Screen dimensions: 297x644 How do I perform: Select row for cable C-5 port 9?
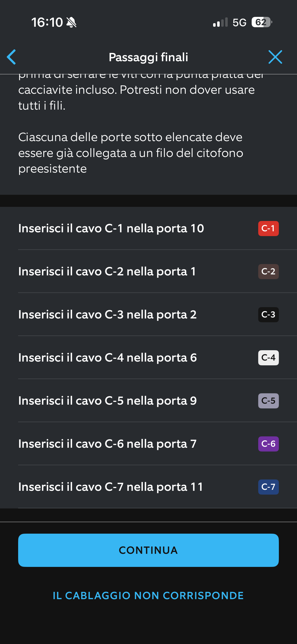pyautogui.click(x=108, y=401)
